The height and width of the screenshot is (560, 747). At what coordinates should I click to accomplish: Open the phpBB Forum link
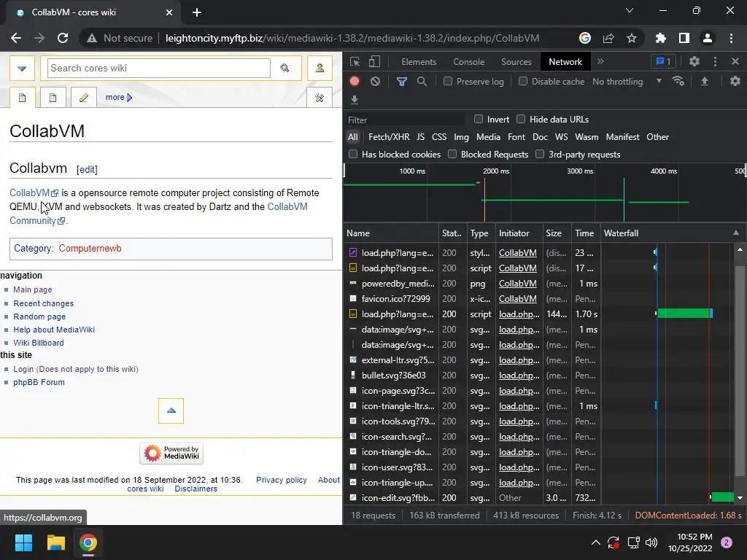click(39, 382)
